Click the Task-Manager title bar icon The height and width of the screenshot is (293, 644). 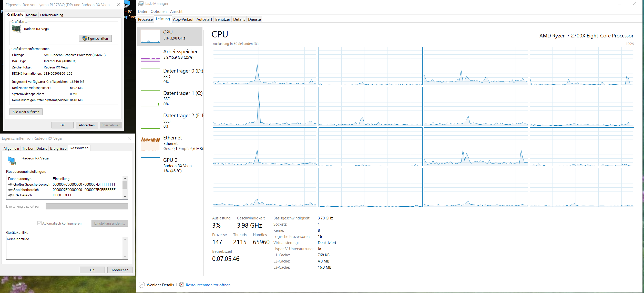pyautogui.click(x=141, y=3)
